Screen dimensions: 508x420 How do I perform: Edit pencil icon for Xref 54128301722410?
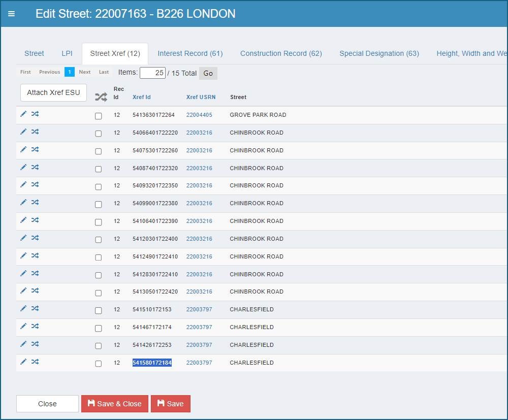click(23, 273)
